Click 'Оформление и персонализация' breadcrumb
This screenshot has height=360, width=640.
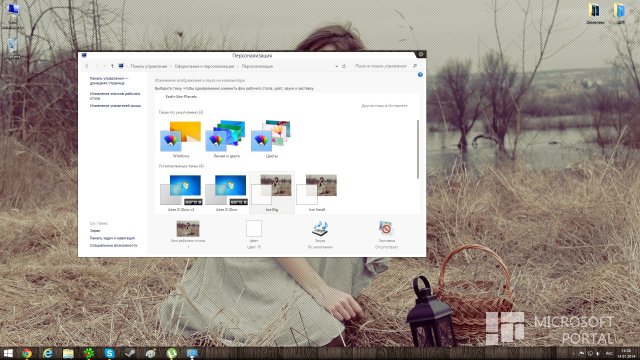click(x=204, y=66)
